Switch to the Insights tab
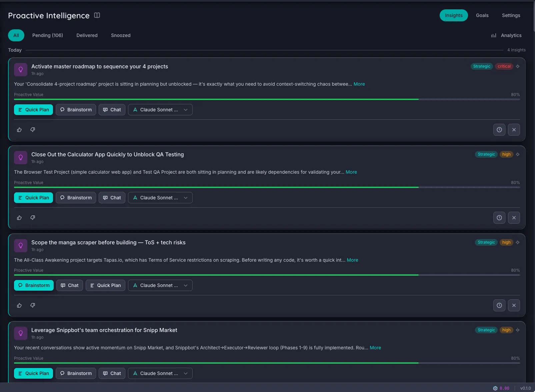Viewport: 535px width, 392px height. [454, 15]
